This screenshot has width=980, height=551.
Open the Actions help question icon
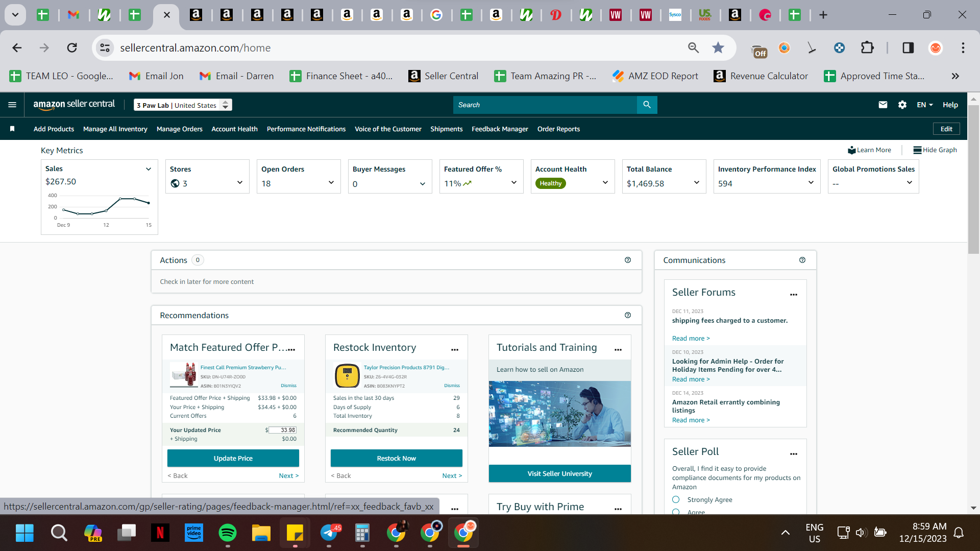[628, 260]
